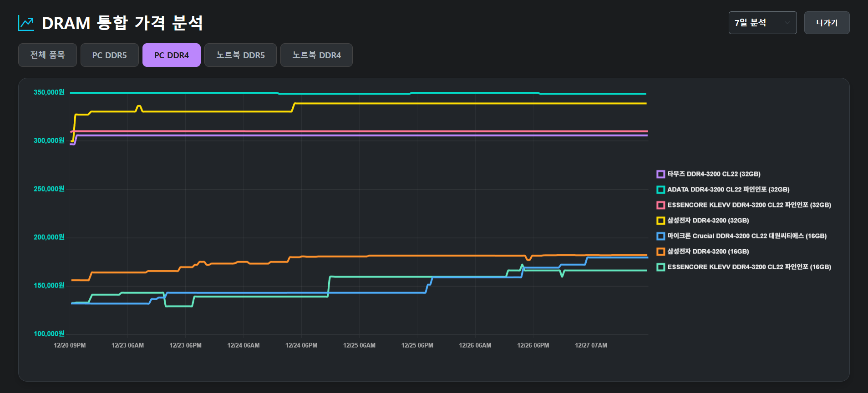Click the 12/24 06PM x-axis label
Viewport: 868px width, 393px height.
coord(301,345)
